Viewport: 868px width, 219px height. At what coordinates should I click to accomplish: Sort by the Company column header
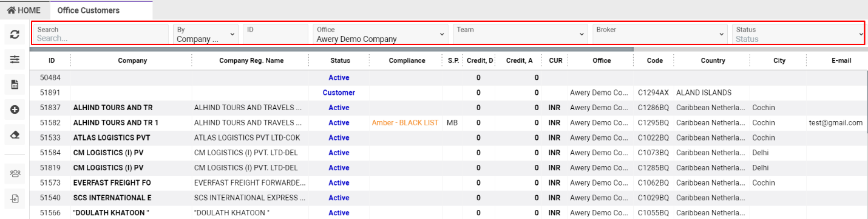pos(132,61)
